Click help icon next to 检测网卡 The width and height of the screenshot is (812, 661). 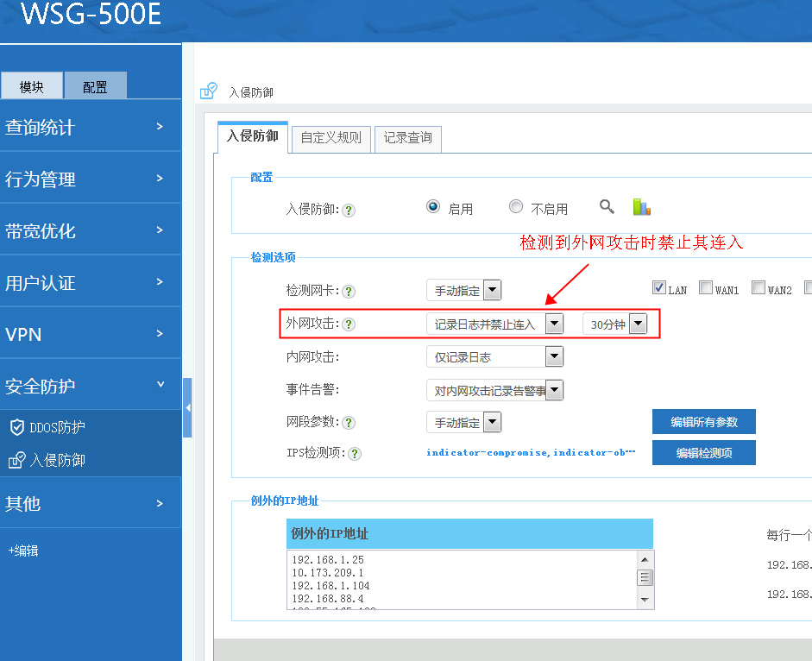349,292
